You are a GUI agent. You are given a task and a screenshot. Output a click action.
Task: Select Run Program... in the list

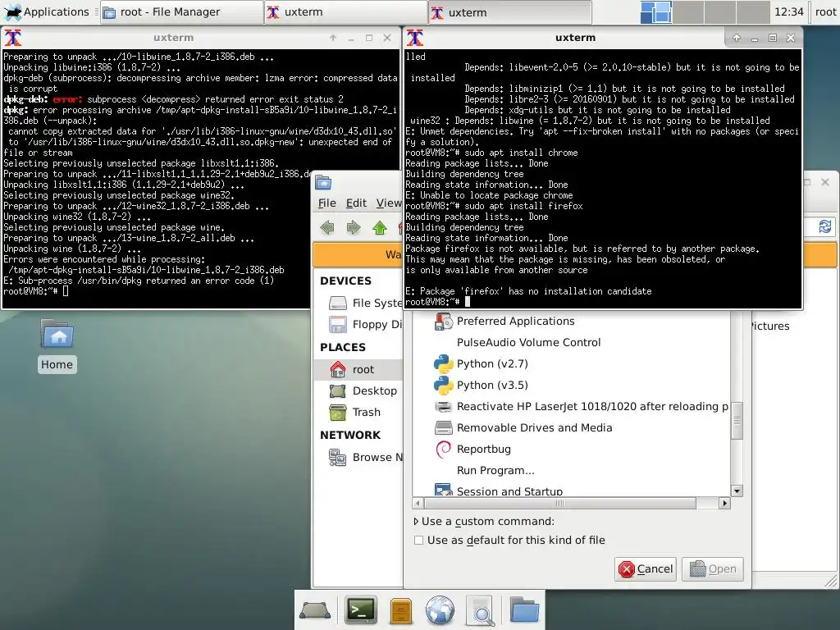click(x=572, y=471)
